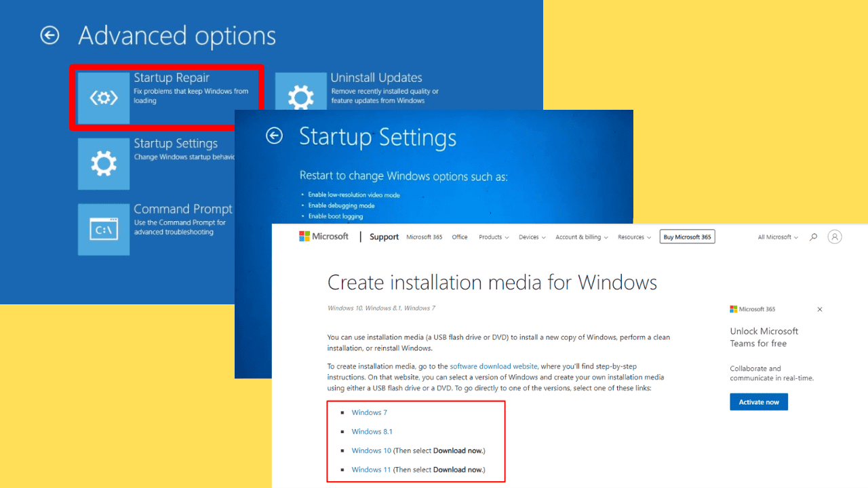Click the Startup Settings tile title

176,144
